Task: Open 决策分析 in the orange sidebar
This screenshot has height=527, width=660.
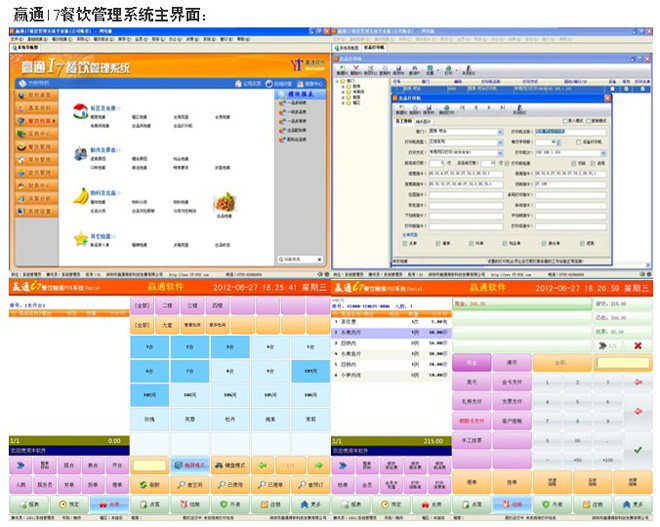Action: 37,198
